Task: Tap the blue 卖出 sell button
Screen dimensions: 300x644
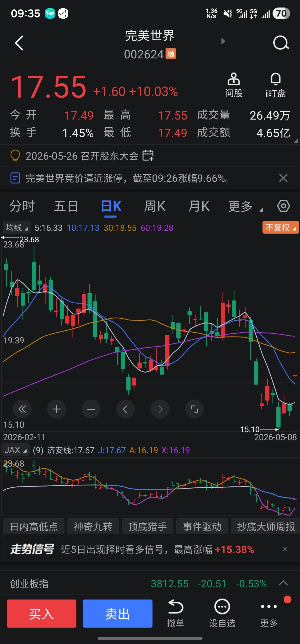Action: click(117, 613)
